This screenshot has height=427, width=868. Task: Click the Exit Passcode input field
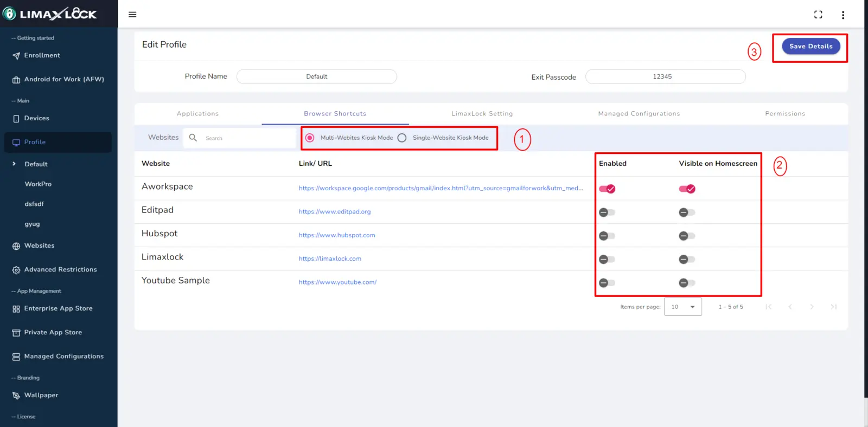pyautogui.click(x=665, y=76)
